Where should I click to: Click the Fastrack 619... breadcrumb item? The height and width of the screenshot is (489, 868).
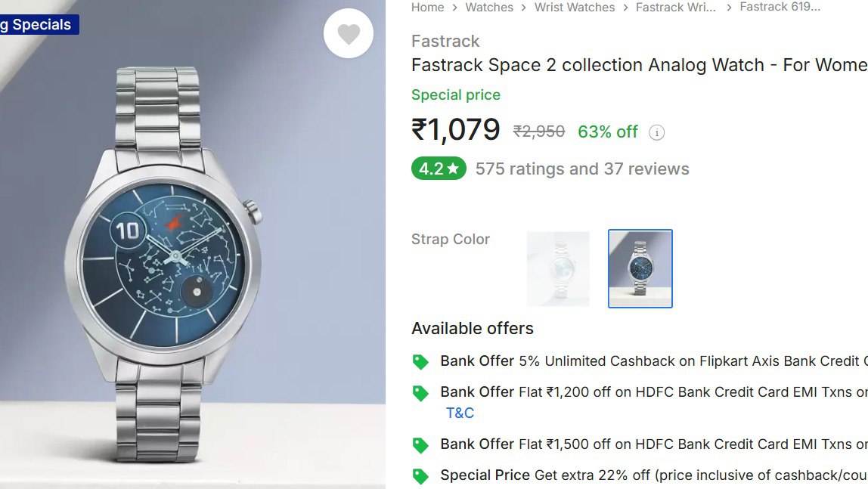[780, 8]
